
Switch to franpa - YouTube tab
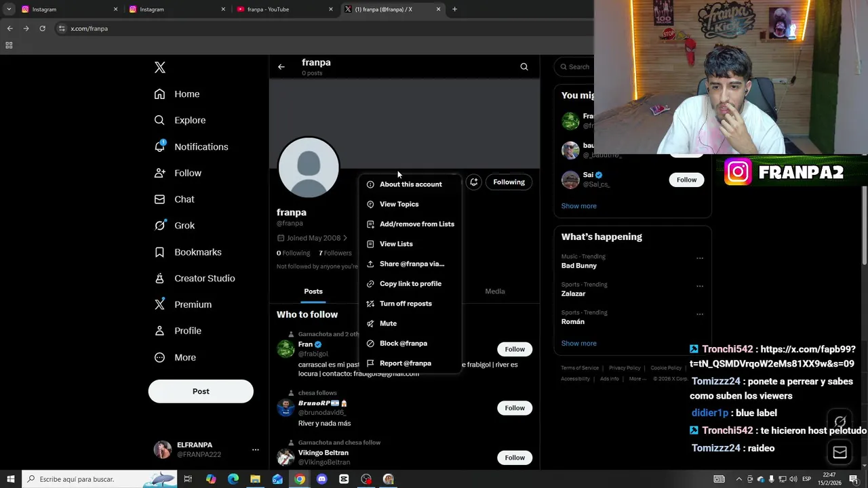pyautogui.click(x=284, y=9)
